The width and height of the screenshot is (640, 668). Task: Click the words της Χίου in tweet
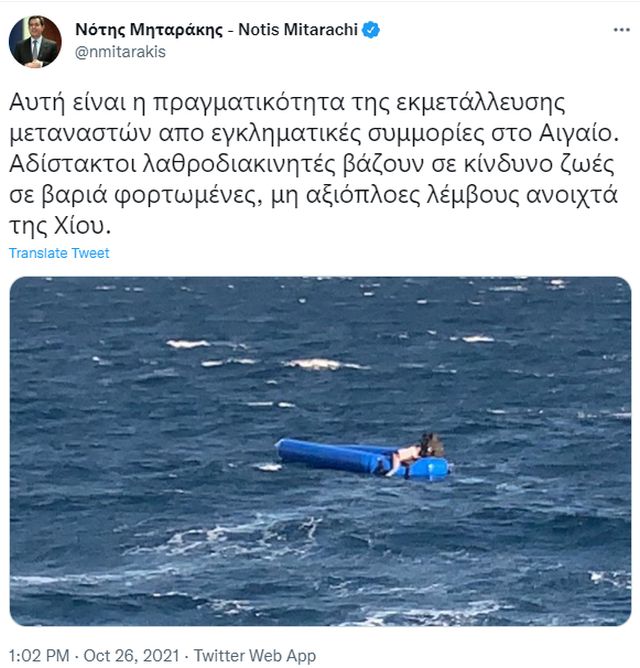60,225
